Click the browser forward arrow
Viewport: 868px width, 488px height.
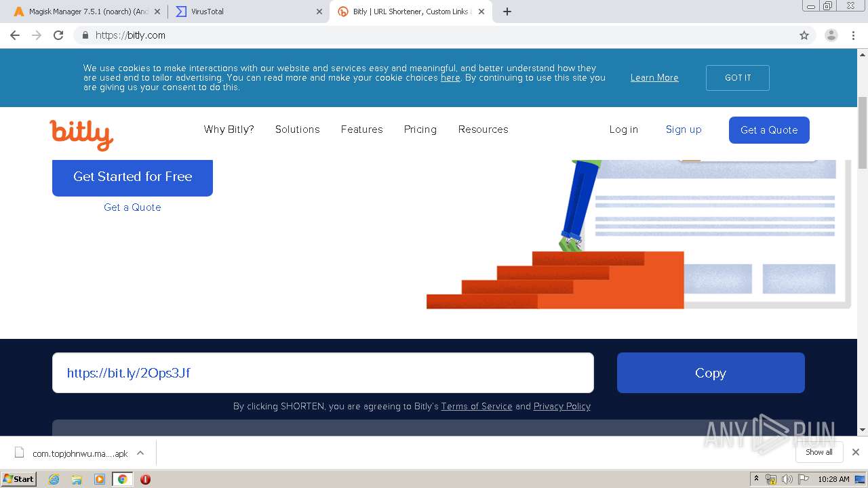pyautogui.click(x=37, y=35)
